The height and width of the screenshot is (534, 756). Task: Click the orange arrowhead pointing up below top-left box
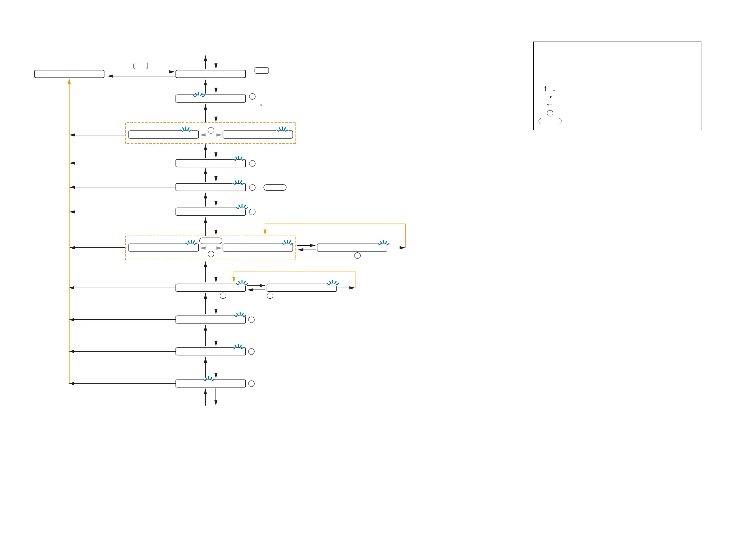tap(69, 81)
